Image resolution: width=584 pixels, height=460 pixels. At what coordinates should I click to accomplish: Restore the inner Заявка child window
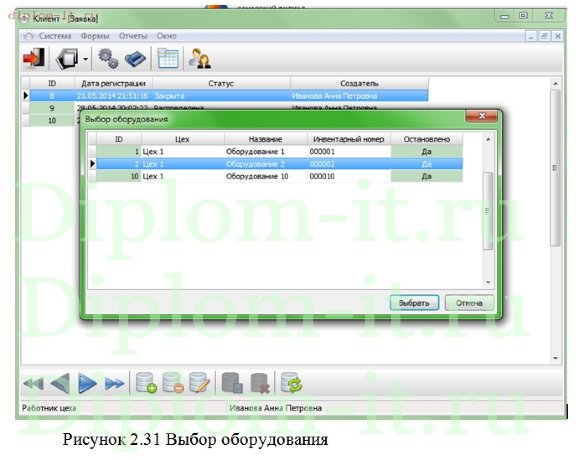pos(544,36)
